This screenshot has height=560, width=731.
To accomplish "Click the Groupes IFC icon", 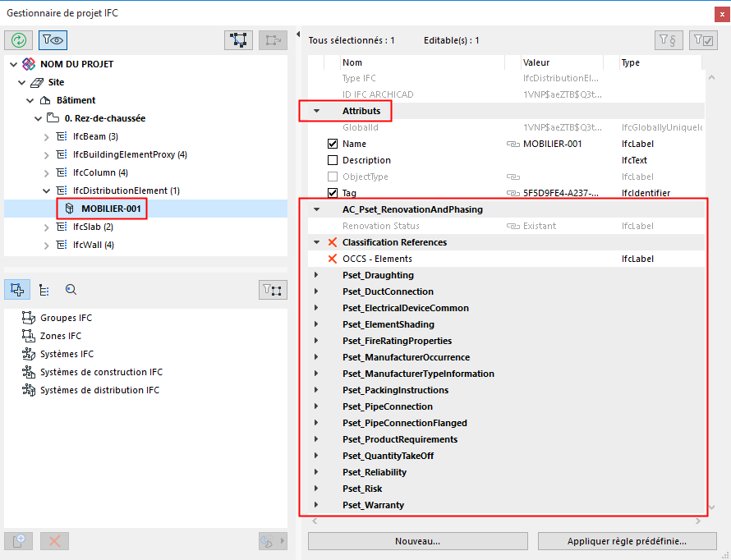I will 29,318.
